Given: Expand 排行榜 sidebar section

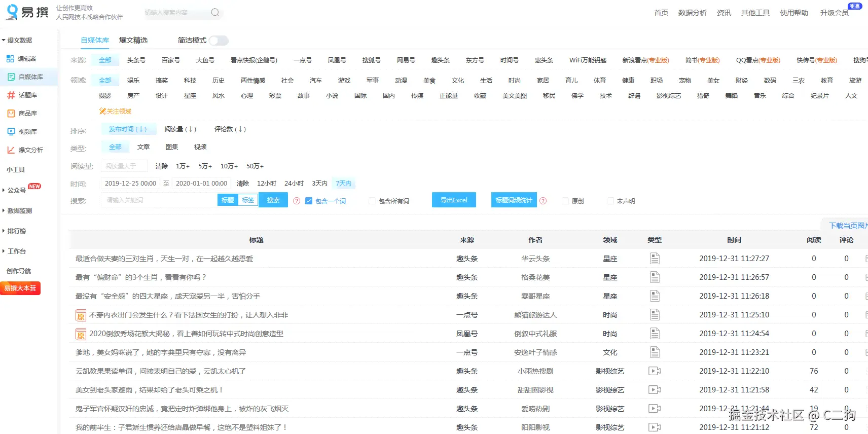Looking at the screenshot, I should pos(14,231).
